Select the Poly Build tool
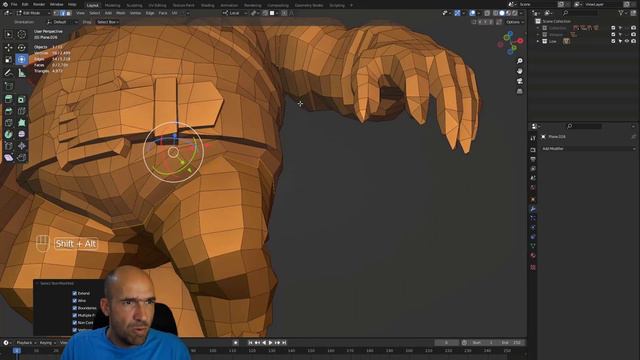This screenshot has width=640, height=360. (x=22, y=123)
